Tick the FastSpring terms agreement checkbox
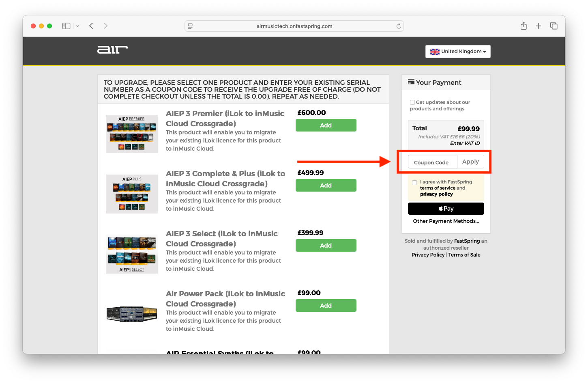 pyautogui.click(x=414, y=183)
